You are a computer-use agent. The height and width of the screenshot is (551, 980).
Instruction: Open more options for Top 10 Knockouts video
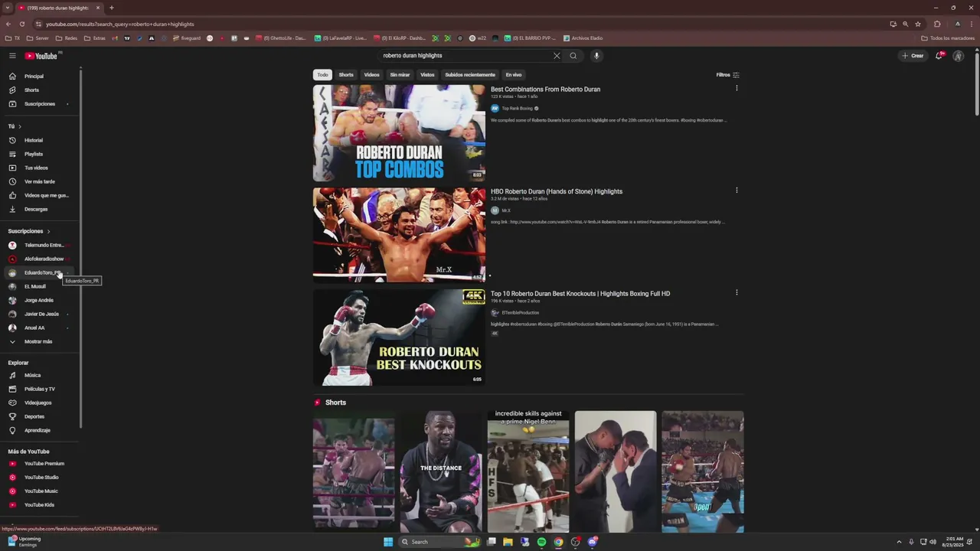737,292
